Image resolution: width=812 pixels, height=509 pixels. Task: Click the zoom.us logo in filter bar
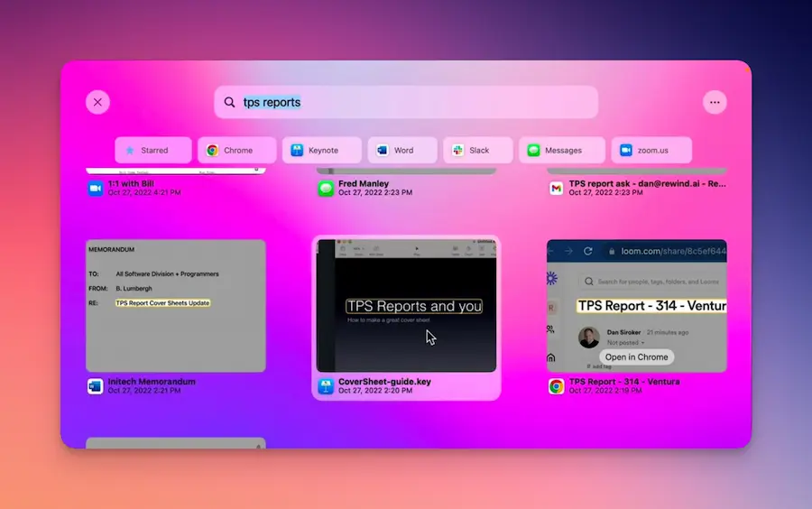click(626, 150)
